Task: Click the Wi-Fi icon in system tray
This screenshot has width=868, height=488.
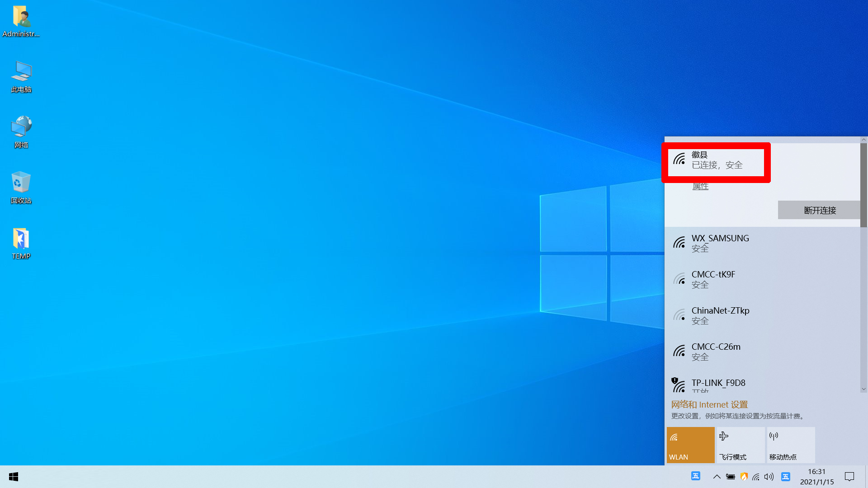Action: 756,477
